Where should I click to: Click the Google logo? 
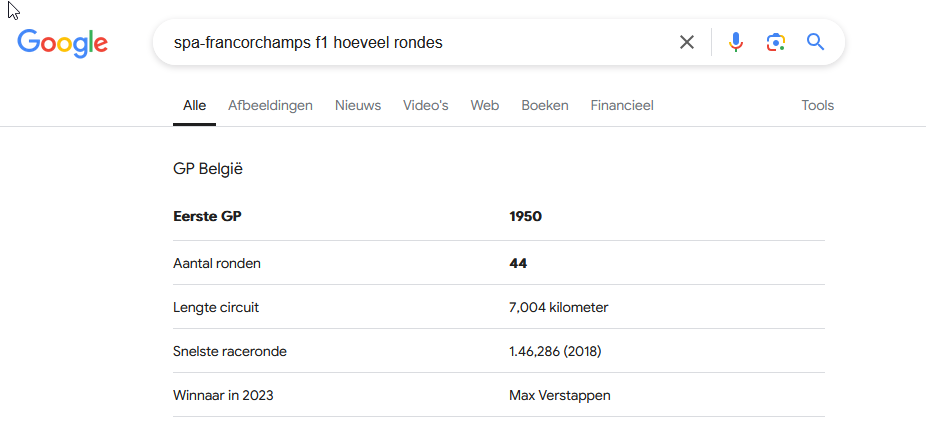pyautogui.click(x=62, y=42)
